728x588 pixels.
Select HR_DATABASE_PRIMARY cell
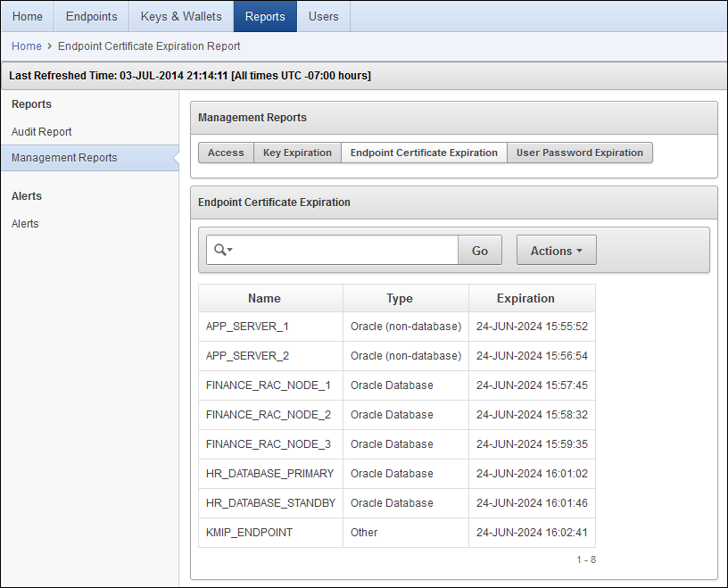[x=270, y=474]
